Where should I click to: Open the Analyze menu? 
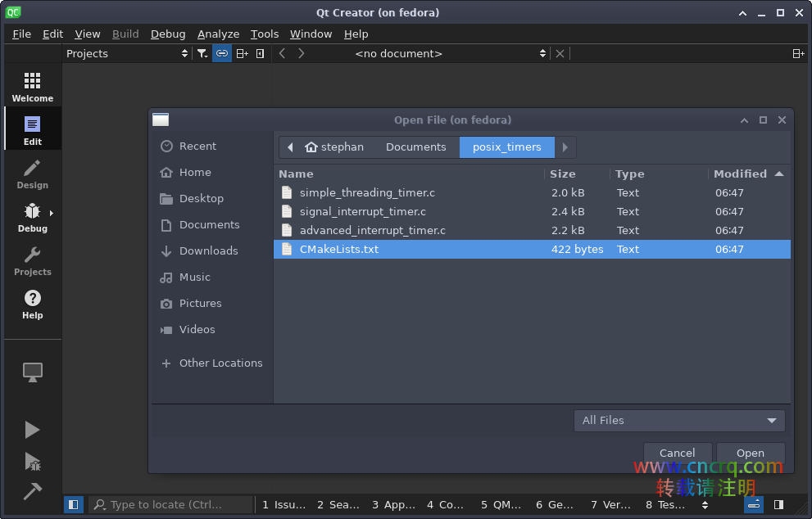(x=218, y=34)
